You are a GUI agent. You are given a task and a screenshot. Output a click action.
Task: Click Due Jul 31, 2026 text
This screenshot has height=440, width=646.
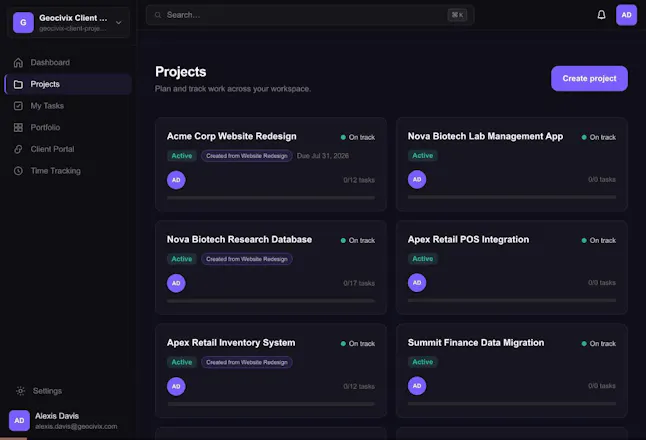click(323, 156)
